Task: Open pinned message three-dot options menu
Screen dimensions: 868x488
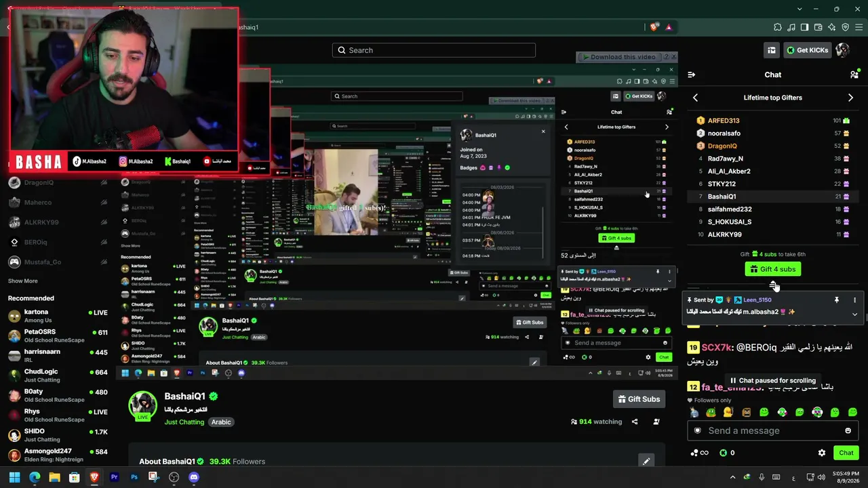Action: point(854,300)
